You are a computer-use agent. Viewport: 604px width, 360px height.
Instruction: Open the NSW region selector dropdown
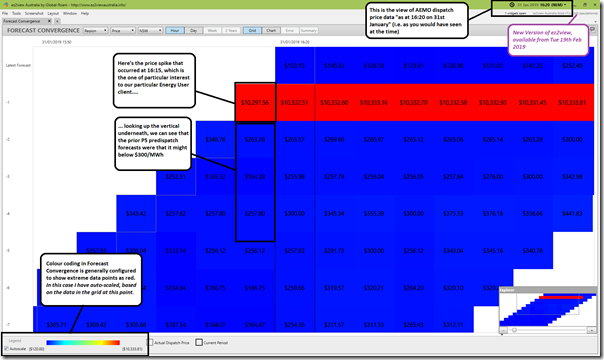tap(150, 30)
